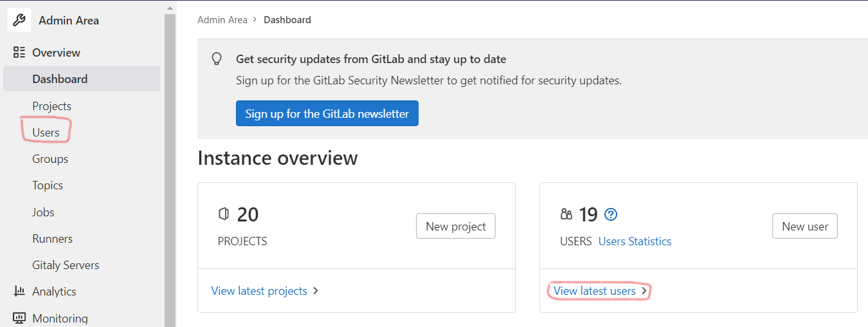Click the Monitoring monitor icon

19,318
